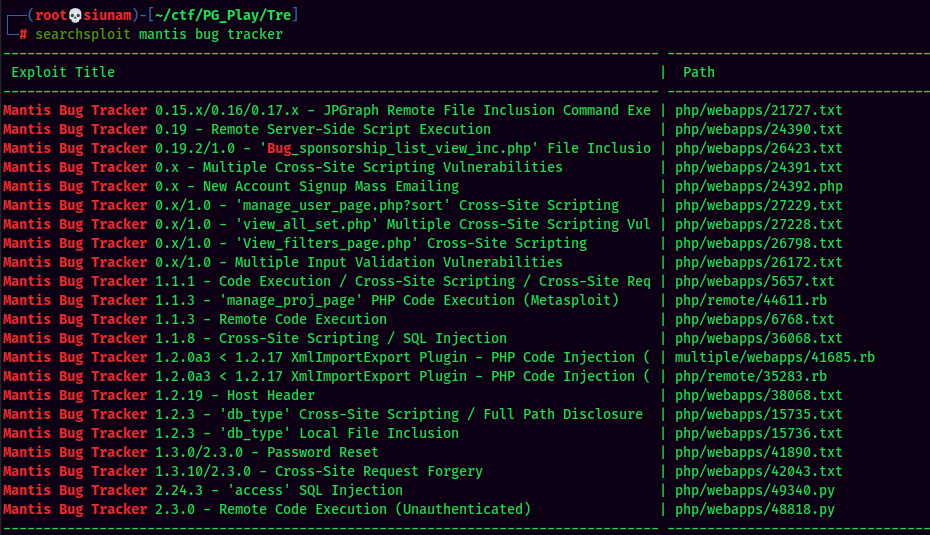Click the 'Path' column header
The height and width of the screenshot is (535, 930).
[699, 72]
